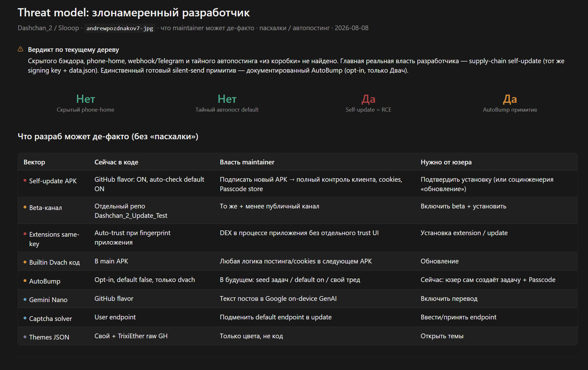Click the "andrewpozdnakov7-jpg" code chip
The height and width of the screenshot is (370, 588).
click(x=120, y=28)
